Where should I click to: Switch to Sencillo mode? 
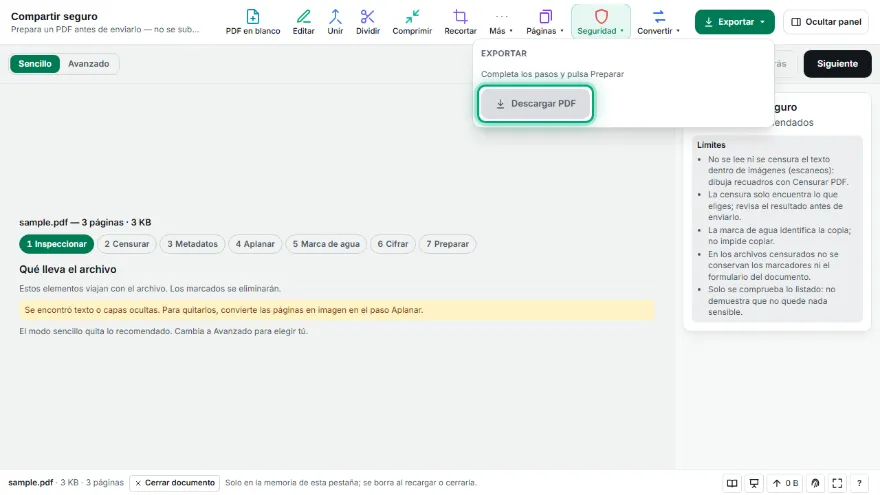click(x=35, y=64)
